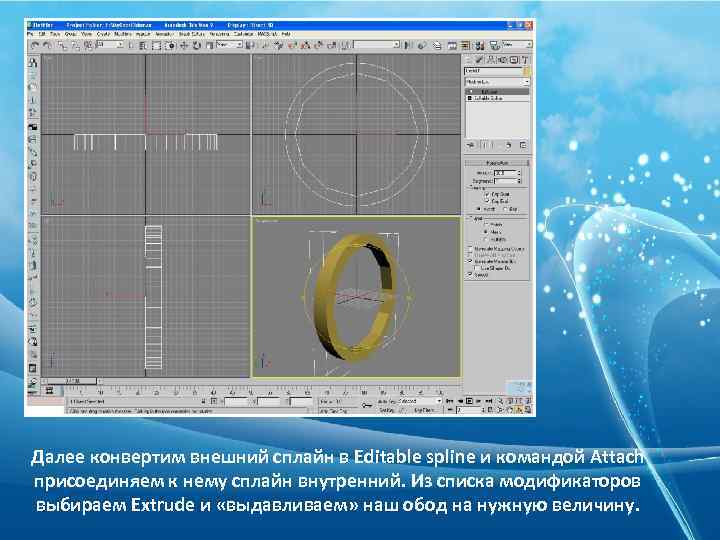The image size is (720, 540).
Task: Open the render type dropdown at toolbar end
Action: click(x=517, y=45)
